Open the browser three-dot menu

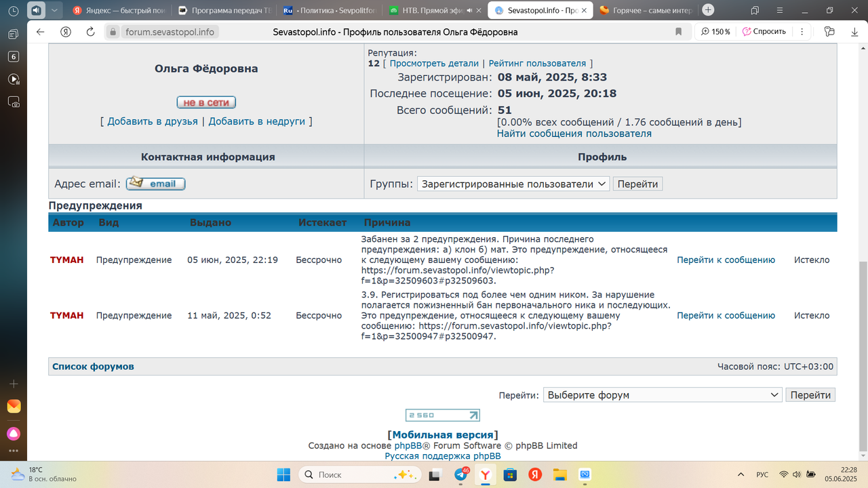(x=802, y=31)
